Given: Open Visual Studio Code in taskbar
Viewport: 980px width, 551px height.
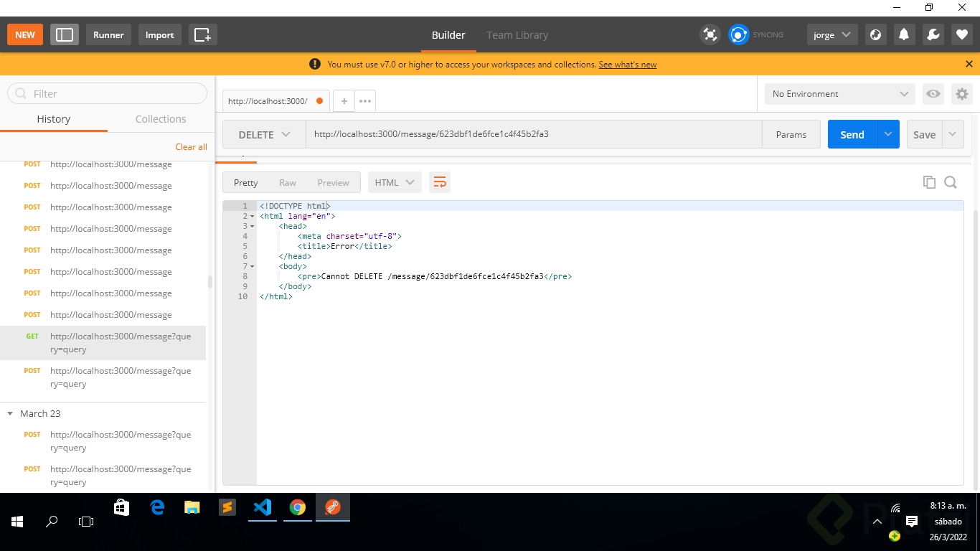Looking at the screenshot, I should (x=262, y=507).
